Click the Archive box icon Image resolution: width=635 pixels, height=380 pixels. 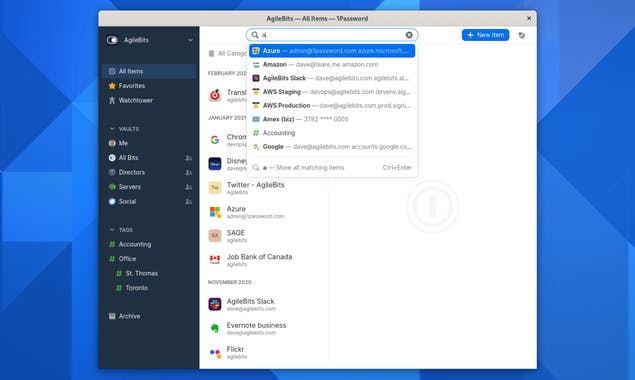[112, 316]
